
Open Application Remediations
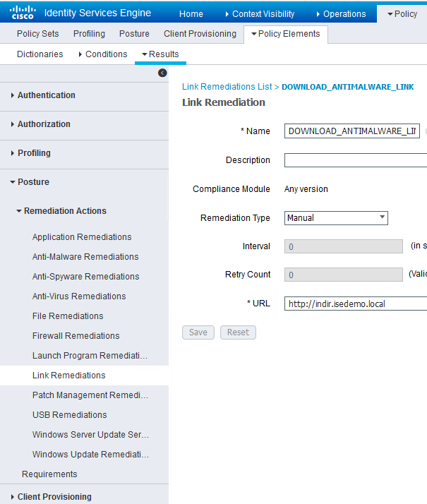pos(82,237)
